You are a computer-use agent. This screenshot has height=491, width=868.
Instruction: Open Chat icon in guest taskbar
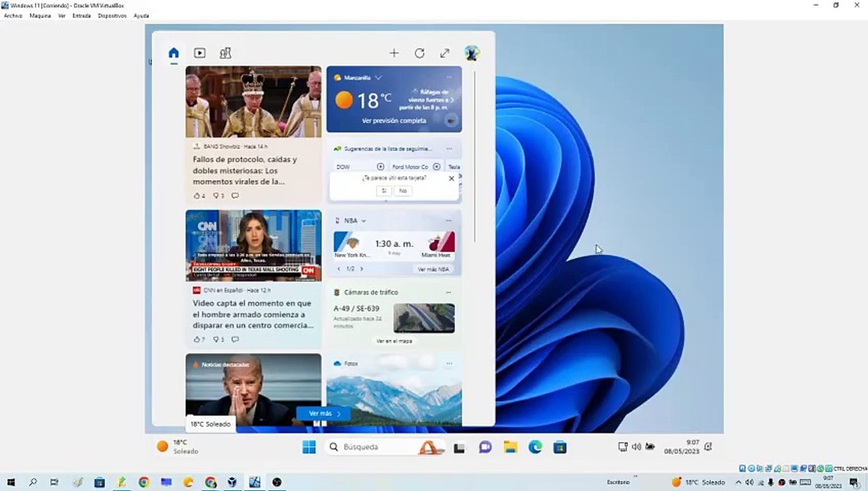[x=485, y=447]
